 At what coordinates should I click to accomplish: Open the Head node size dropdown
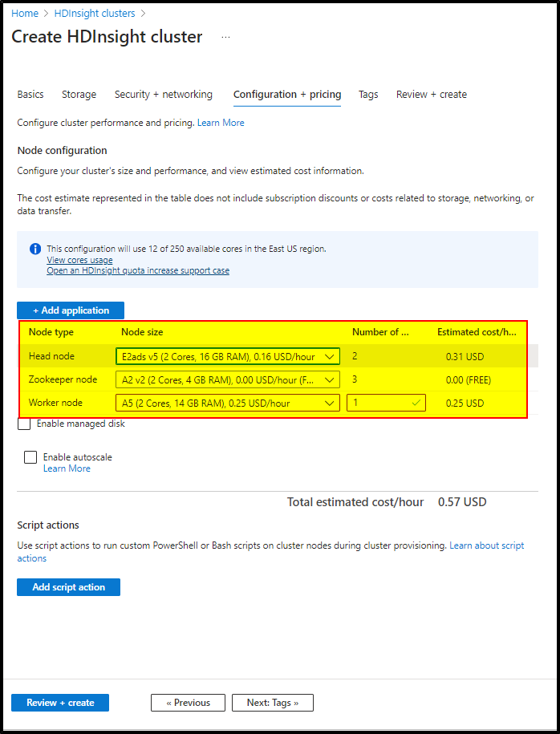click(x=228, y=357)
